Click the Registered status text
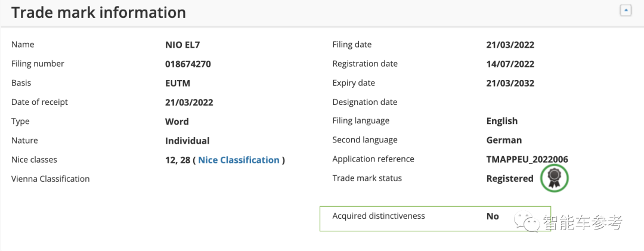The image size is (644, 251). click(510, 179)
